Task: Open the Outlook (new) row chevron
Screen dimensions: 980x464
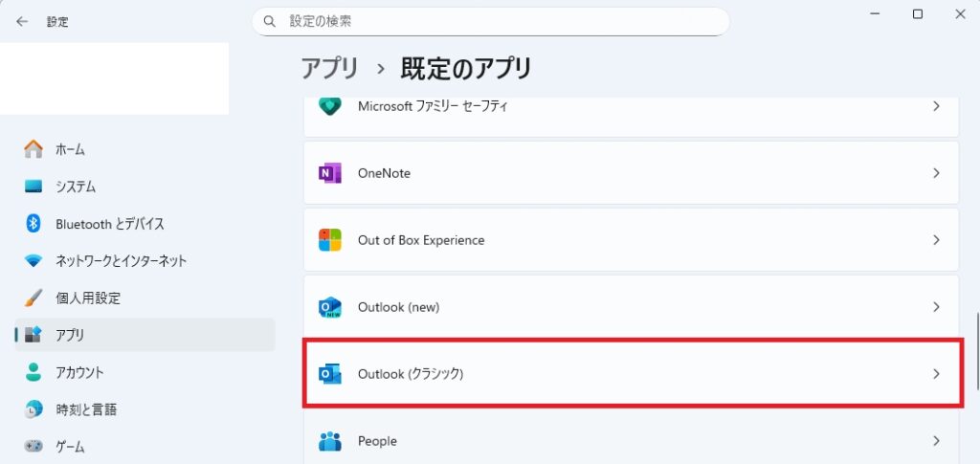Action: [936, 307]
